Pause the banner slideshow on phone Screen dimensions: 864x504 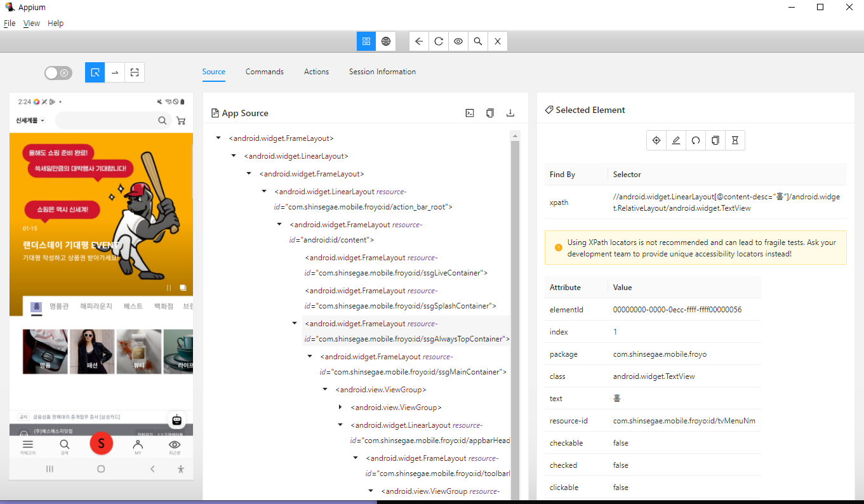[169, 288]
